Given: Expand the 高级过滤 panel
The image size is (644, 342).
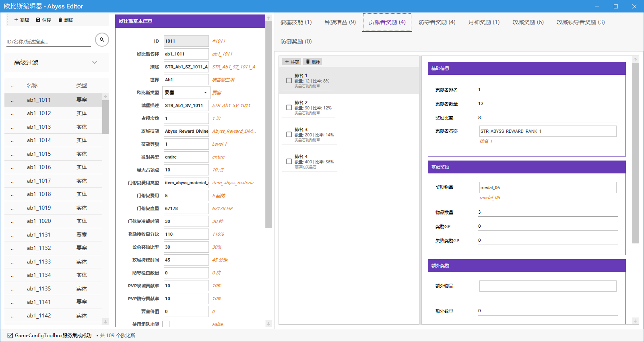Looking at the screenshot, I should pos(95,62).
